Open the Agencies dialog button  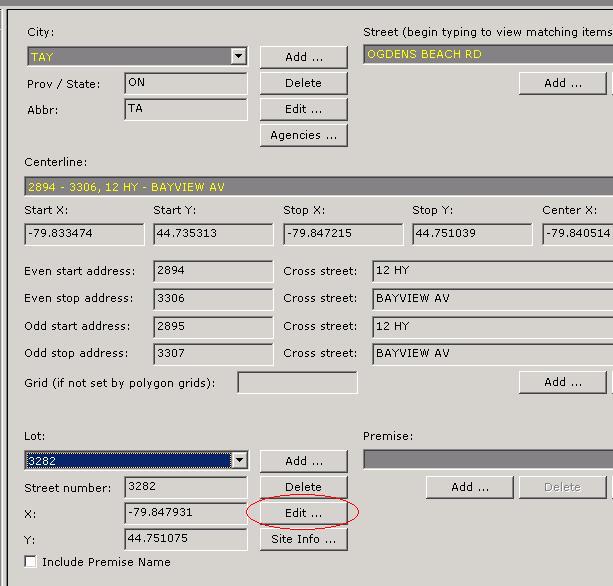tap(303, 135)
